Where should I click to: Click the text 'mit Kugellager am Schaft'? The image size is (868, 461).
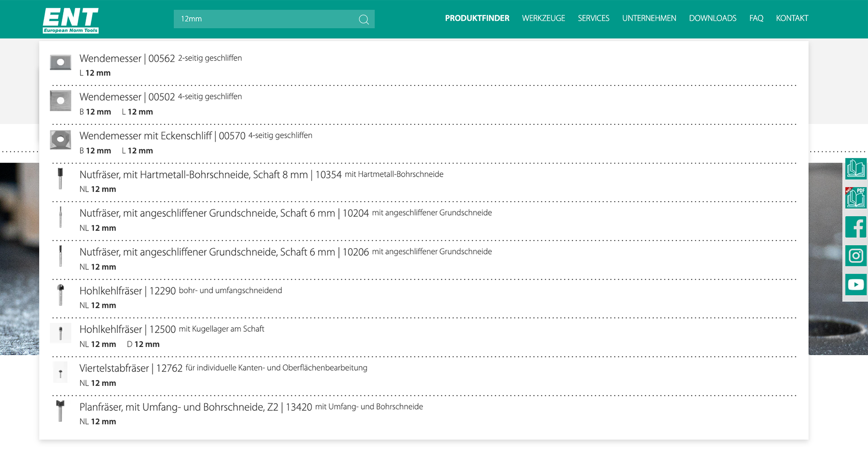point(222,329)
